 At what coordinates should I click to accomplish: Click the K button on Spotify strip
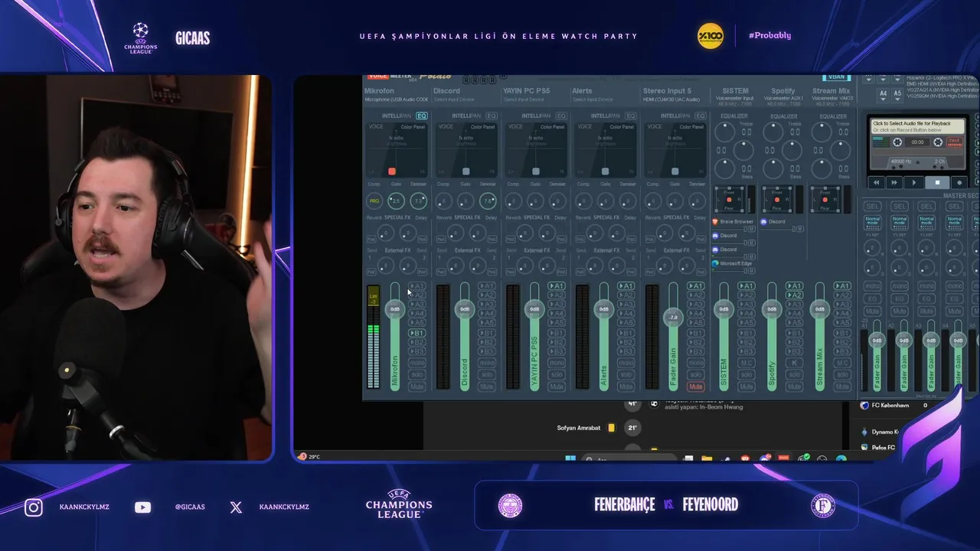tap(794, 363)
